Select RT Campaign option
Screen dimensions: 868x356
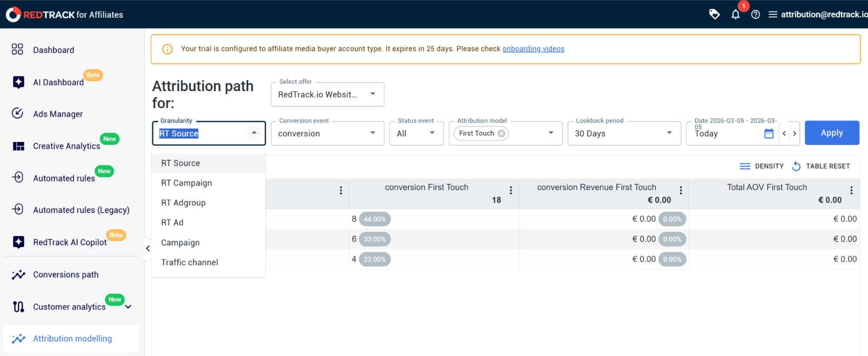[x=208, y=183]
